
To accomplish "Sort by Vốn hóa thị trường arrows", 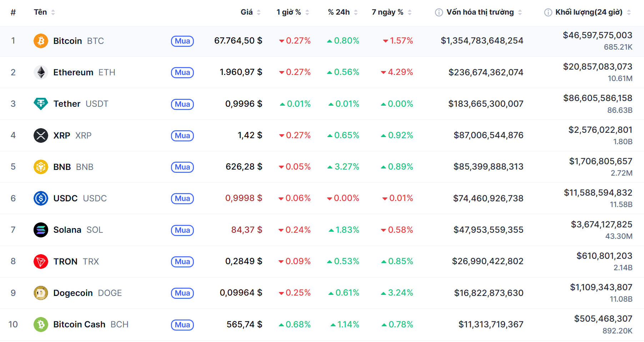I will point(520,12).
